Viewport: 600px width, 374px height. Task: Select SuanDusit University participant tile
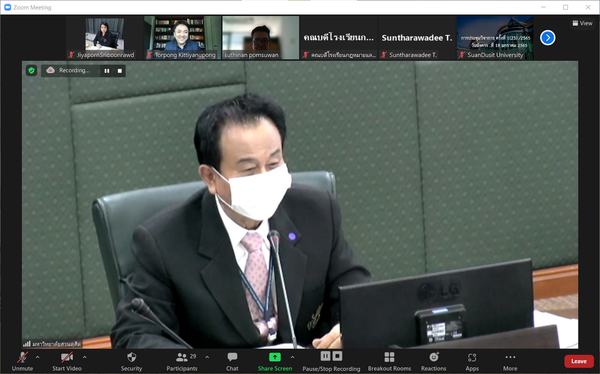pyautogui.click(x=495, y=38)
